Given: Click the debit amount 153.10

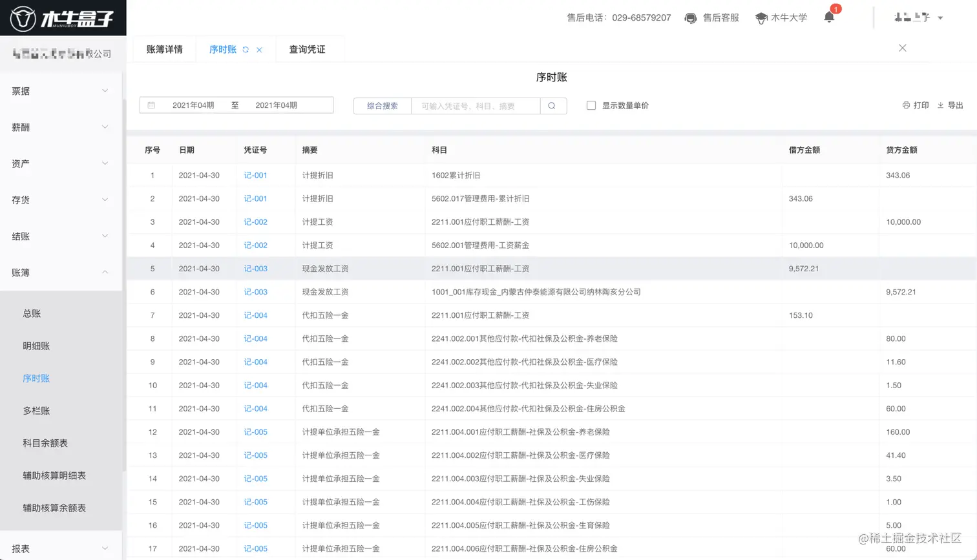Looking at the screenshot, I should point(801,315).
